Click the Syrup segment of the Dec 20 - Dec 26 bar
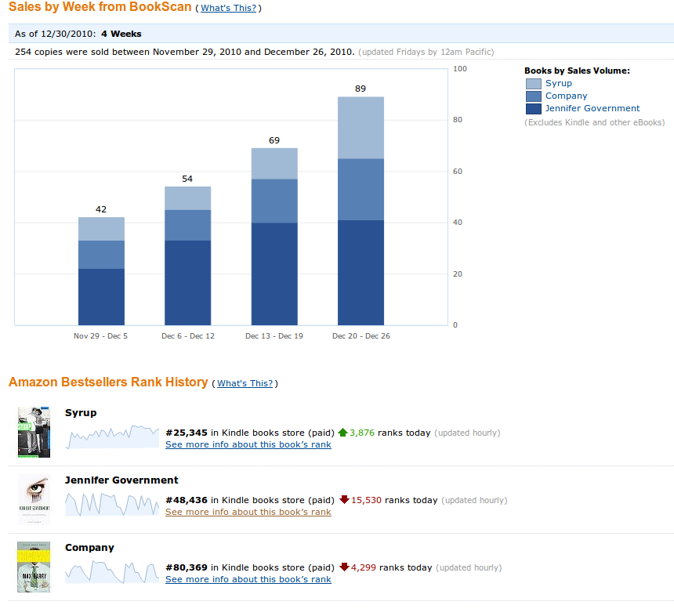Screen dimensions: 674x616 click(x=361, y=128)
